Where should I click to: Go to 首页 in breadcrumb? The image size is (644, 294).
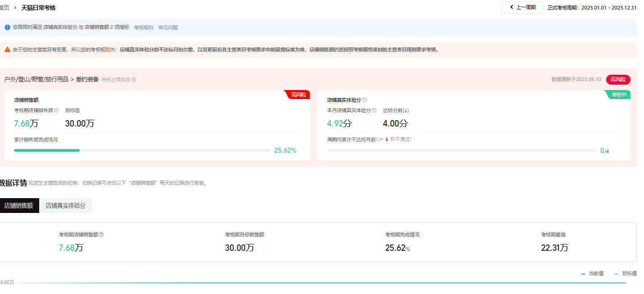tap(5, 8)
